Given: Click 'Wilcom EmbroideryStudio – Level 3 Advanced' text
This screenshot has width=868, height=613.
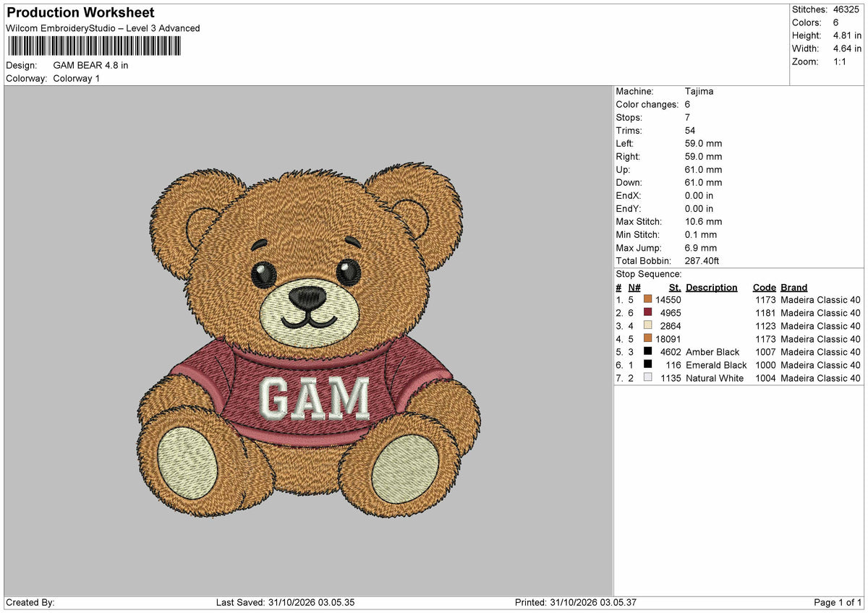Looking at the screenshot, I should tap(103, 28).
